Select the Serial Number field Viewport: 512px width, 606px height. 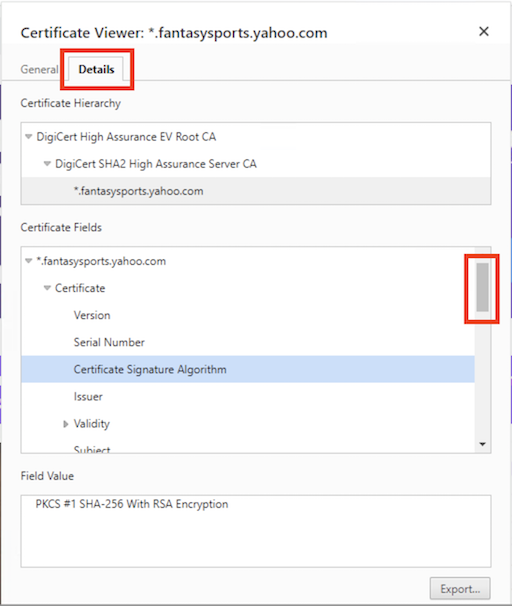248,342
